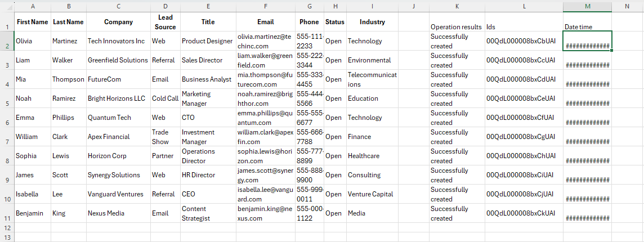Screen dimensions: 644x242
Task: Click the 'Cold Call' lead source cell
Action: 165,98
